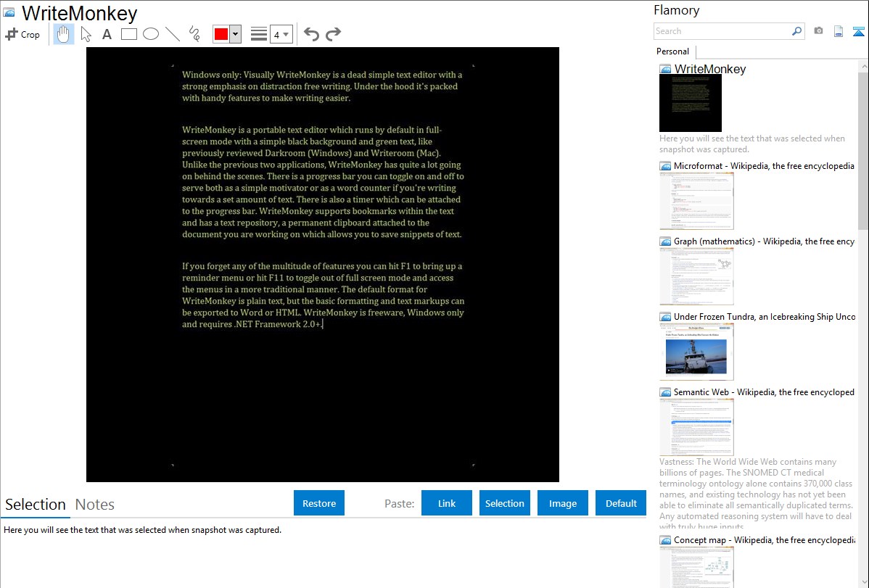Click the Flamory search field
This screenshot has height=588, width=869.
[x=722, y=31]
